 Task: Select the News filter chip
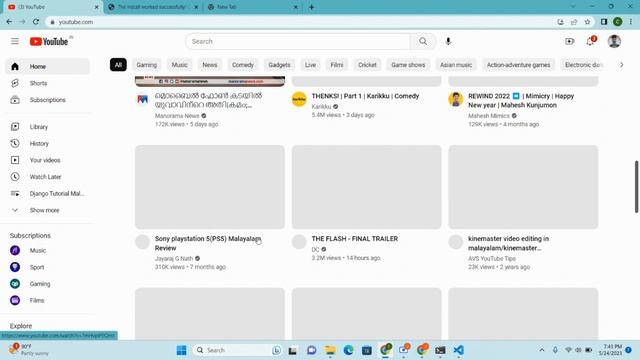click(x=210, y=65)
